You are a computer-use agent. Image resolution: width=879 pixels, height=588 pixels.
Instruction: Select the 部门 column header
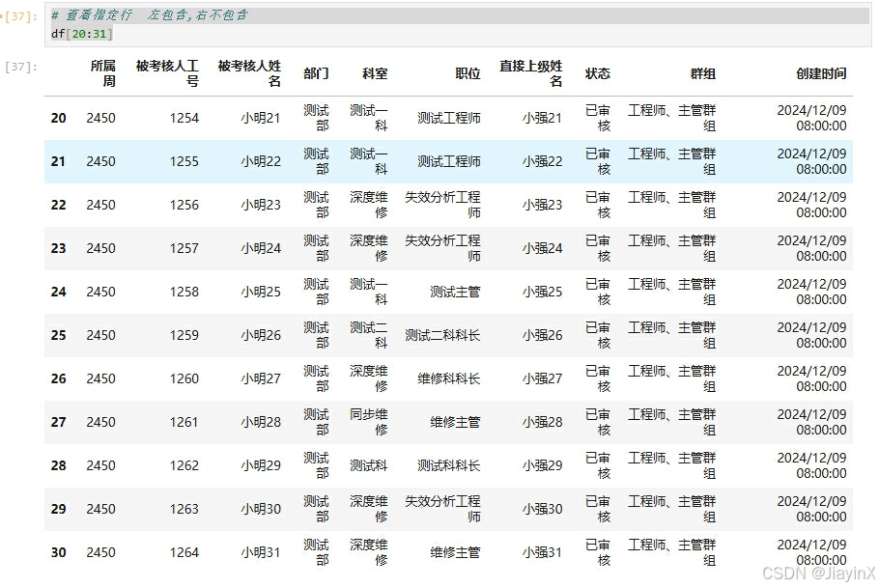[x=317, y=72]
